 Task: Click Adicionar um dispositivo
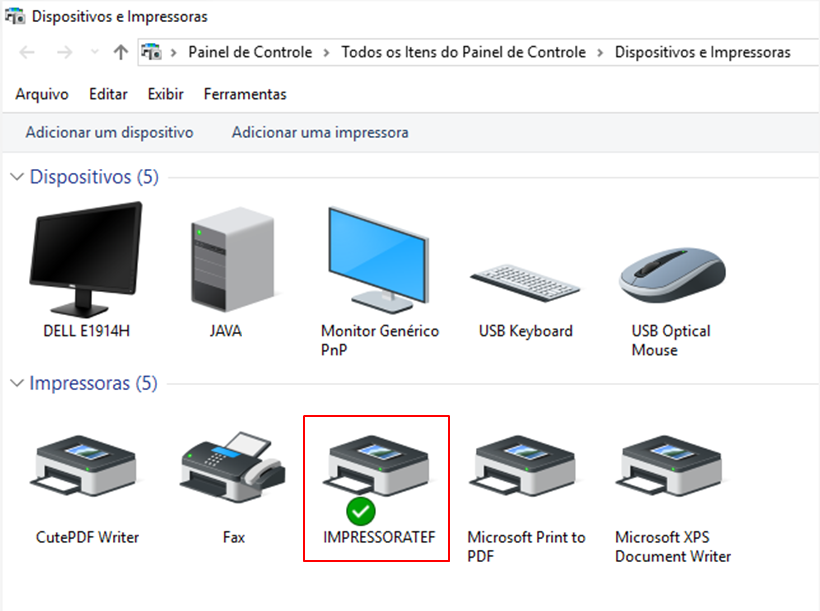pyautogui.click(x=109, y=132)
